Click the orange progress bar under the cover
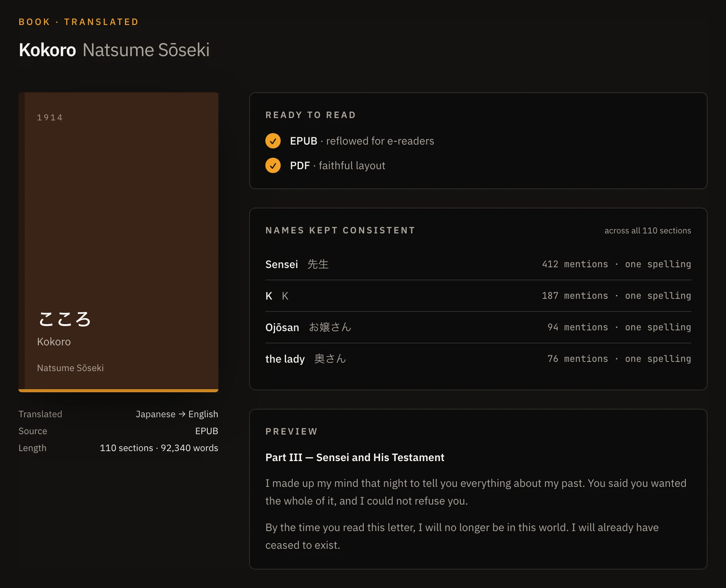726x588 pixels. [118, 390]
